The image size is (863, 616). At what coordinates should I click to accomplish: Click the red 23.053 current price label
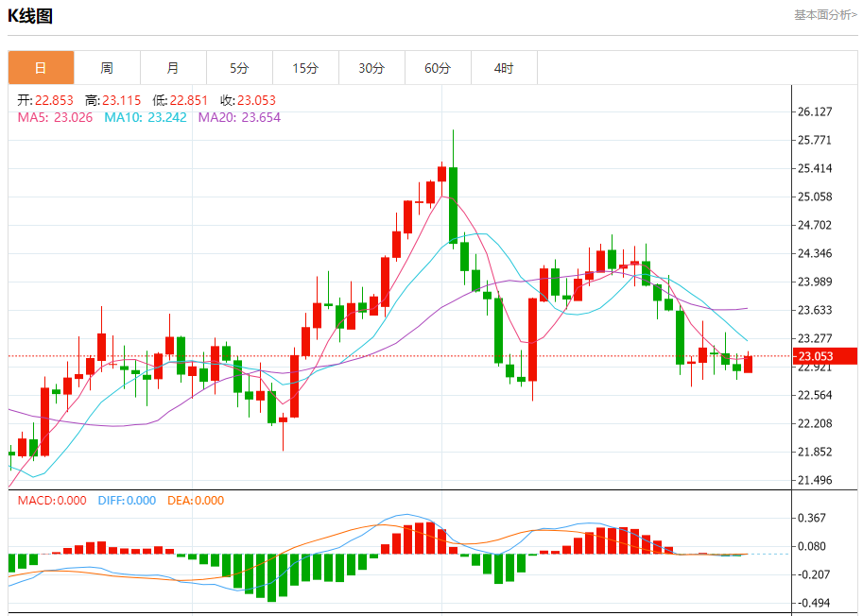tap(825, 356)
